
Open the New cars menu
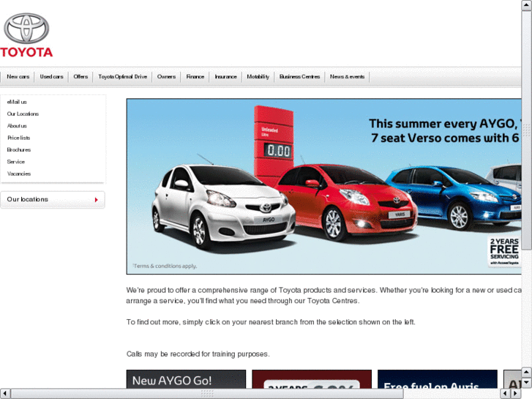18,77
